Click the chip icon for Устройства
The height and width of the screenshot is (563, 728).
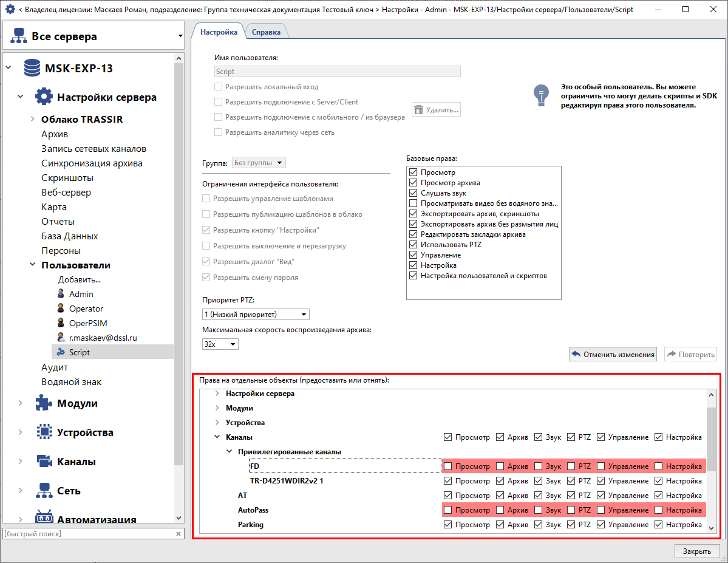[44, 432]
